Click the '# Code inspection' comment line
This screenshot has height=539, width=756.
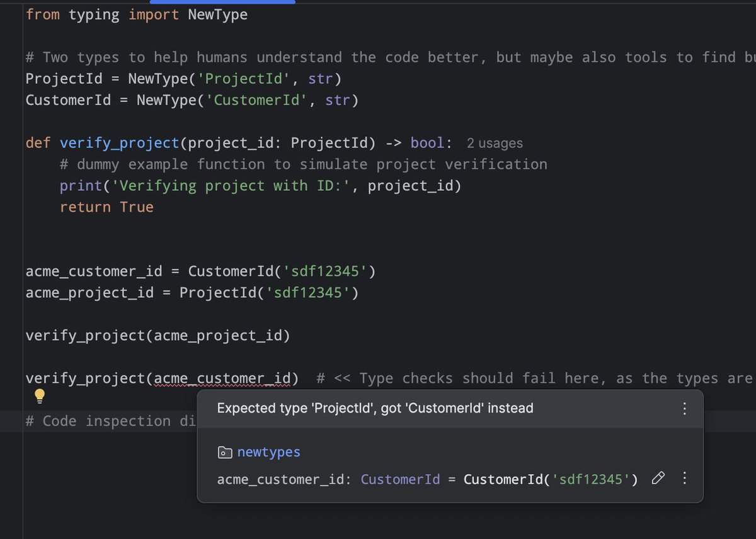[111, 421]
